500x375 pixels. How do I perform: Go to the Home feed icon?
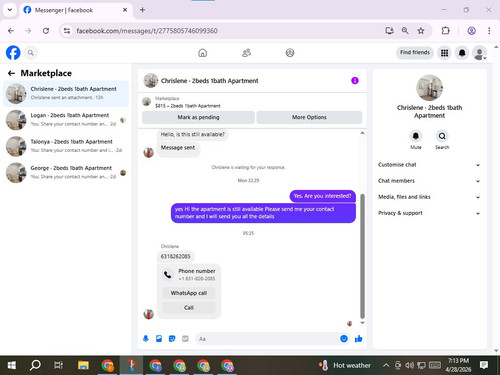click(x=202, y=53)
